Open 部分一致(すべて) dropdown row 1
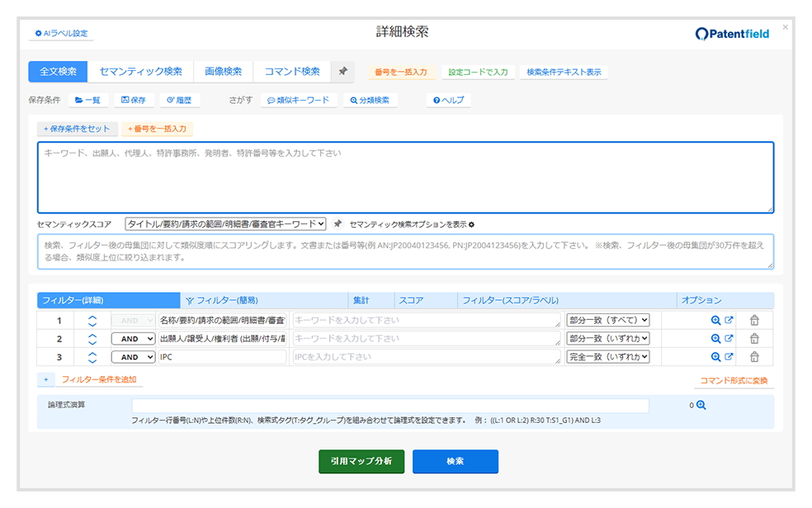 tap(608, 320)
